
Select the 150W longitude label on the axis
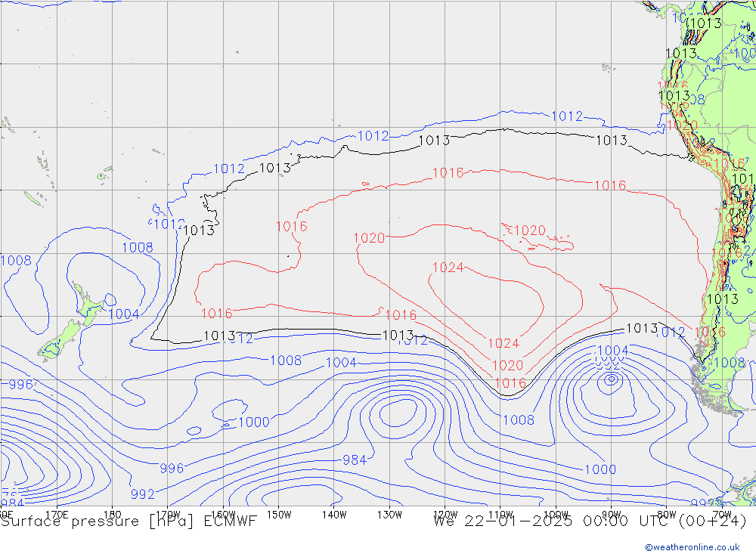click(279, 514)
